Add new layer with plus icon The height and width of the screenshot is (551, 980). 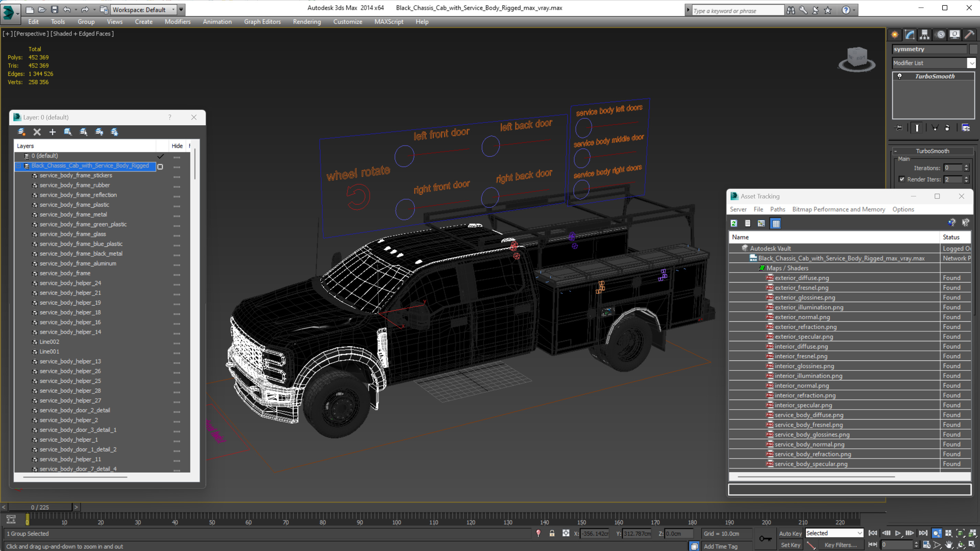pos(53,132)
